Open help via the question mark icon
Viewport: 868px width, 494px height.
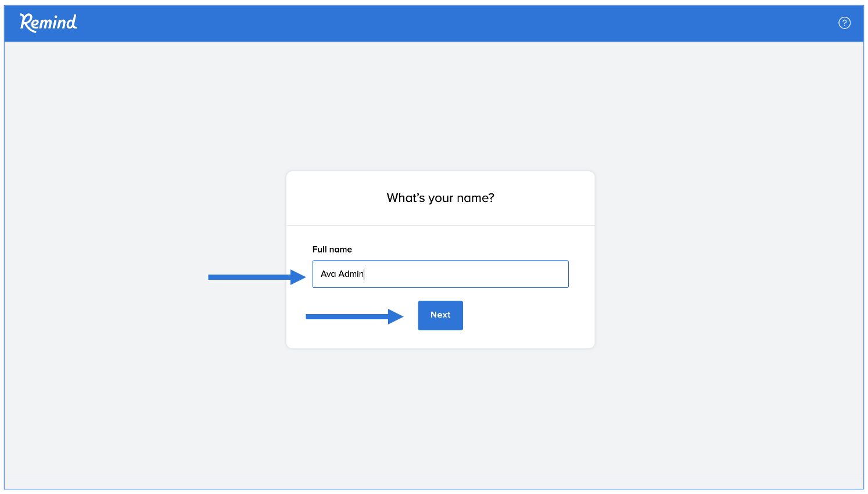coord(844,23)
